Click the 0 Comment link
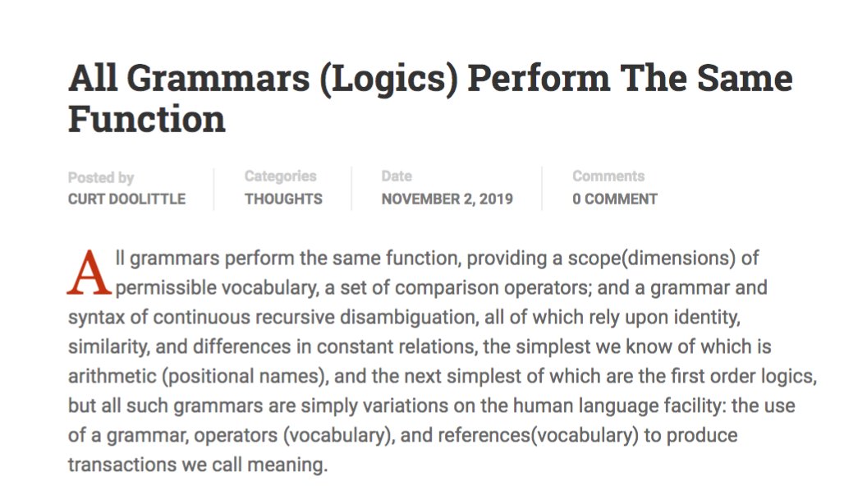 point(615,199)
